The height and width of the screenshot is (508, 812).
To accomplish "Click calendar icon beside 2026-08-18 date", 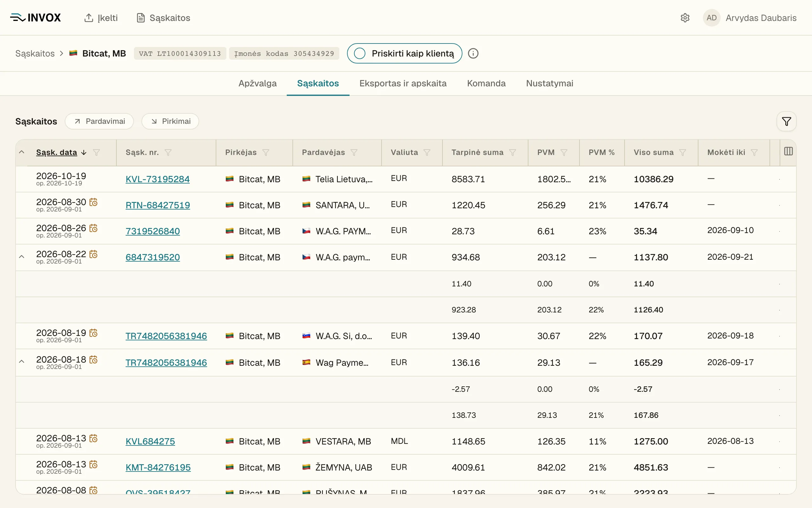I will [x=93, y=359].
